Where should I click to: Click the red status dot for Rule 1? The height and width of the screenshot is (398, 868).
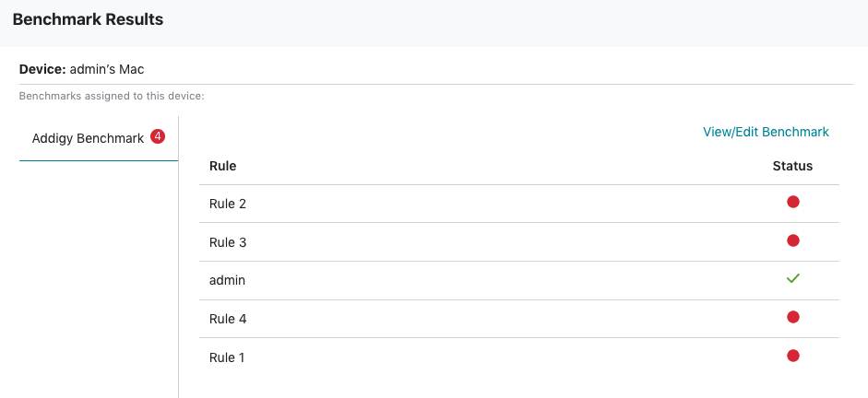(x=792, y=356)
